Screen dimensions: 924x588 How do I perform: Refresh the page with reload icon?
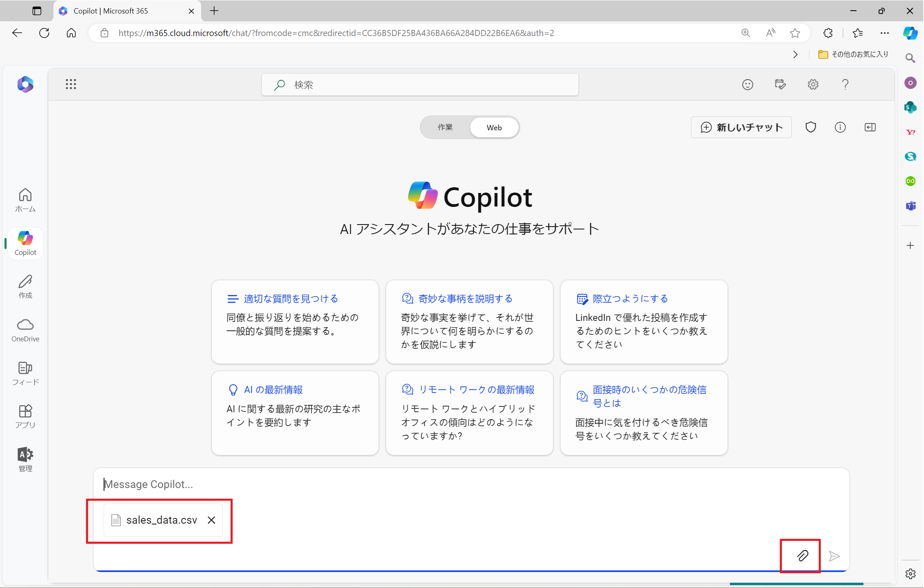tap(44, 33)
